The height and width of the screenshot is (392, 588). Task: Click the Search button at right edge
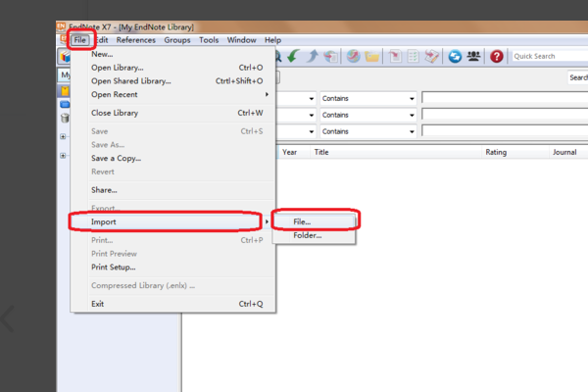point(577,77)
